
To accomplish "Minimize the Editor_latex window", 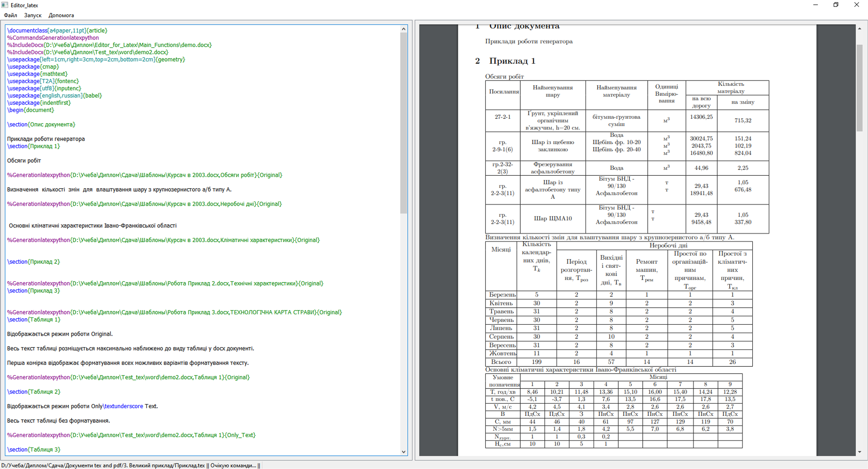I will coord(816,5).
